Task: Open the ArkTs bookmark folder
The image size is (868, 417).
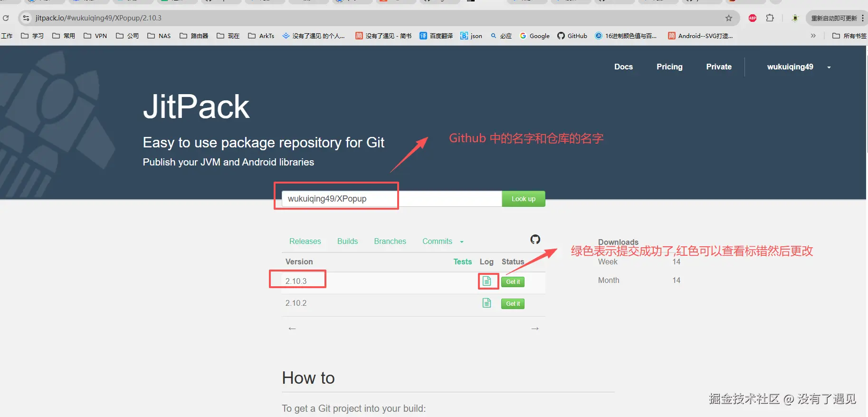Action: (x=261, y=36)
